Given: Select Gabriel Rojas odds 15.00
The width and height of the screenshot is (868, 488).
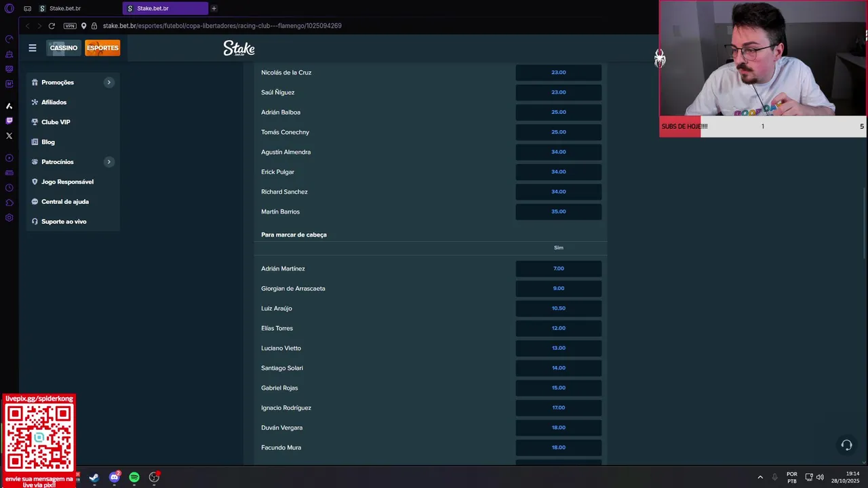Looking at the screenshot, I should coord(558,388).
